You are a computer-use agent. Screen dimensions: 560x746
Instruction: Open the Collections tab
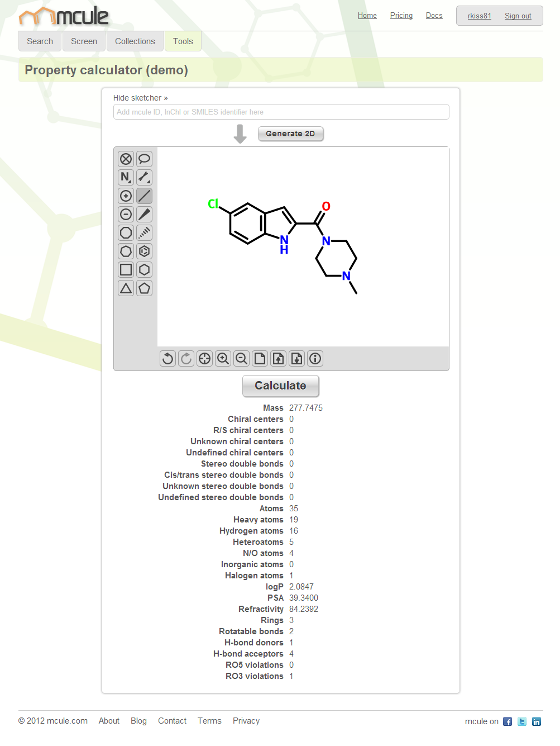click(x=135, y=41)
